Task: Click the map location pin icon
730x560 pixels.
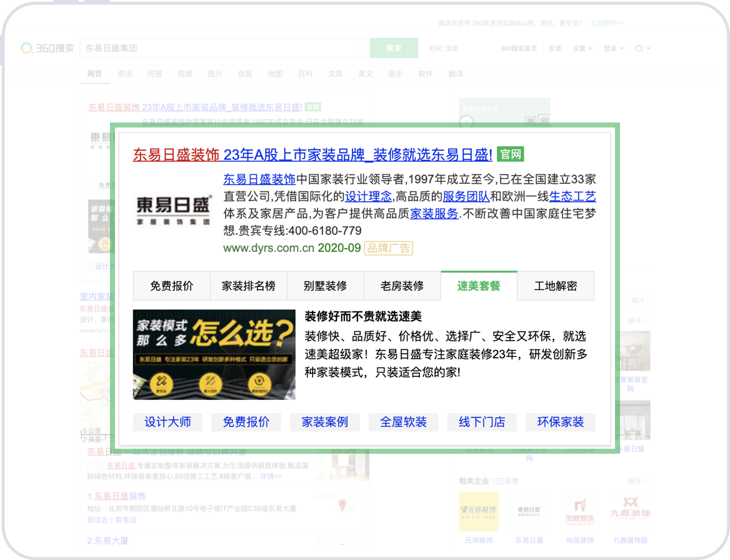Action: pos(342,505)
